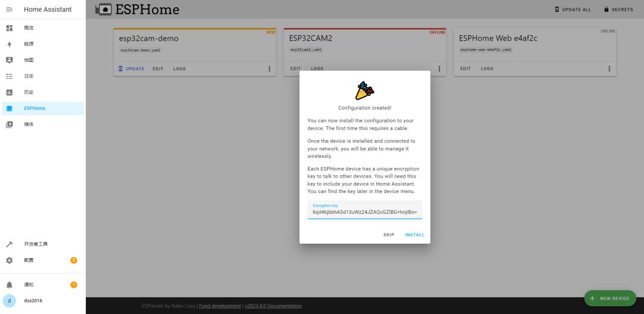Open the dsx2016 user avatar
644x314 pixels.
pyautogui.click(x=9, y=301)
